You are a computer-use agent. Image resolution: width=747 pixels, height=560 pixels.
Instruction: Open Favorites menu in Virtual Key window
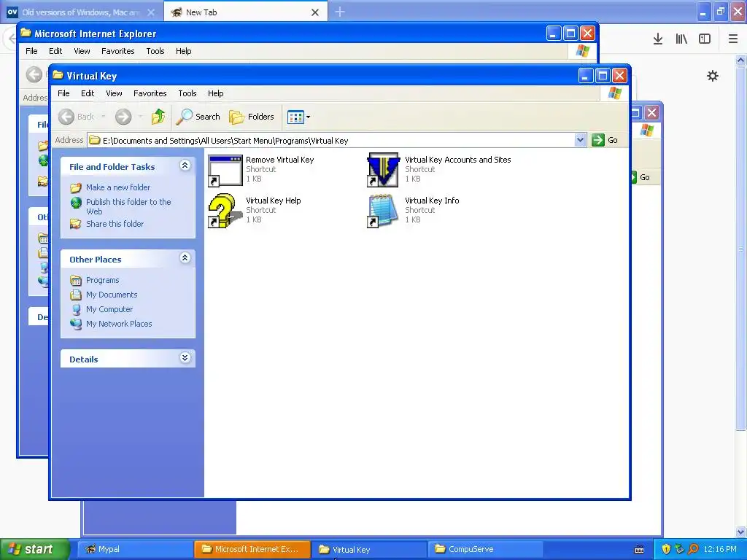(150, 93)
